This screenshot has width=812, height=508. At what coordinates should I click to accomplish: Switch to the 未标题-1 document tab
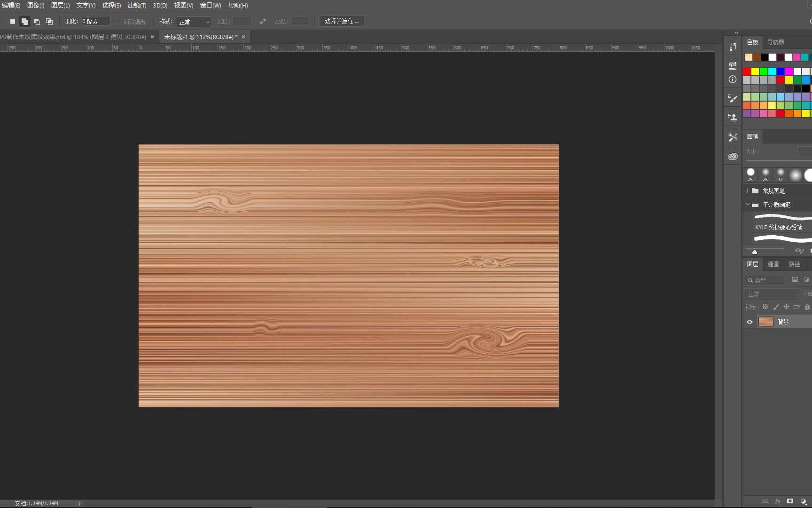201,37
